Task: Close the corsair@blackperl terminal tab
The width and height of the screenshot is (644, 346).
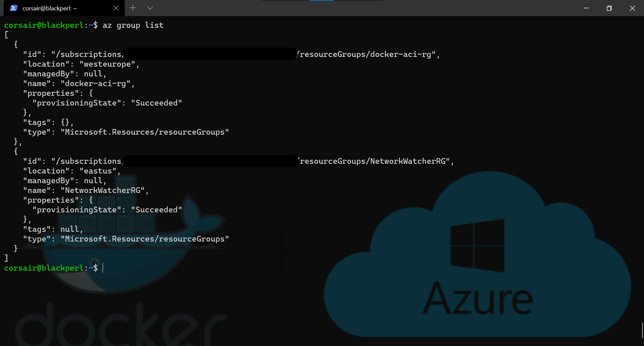Action: click(x=116, y=8)
